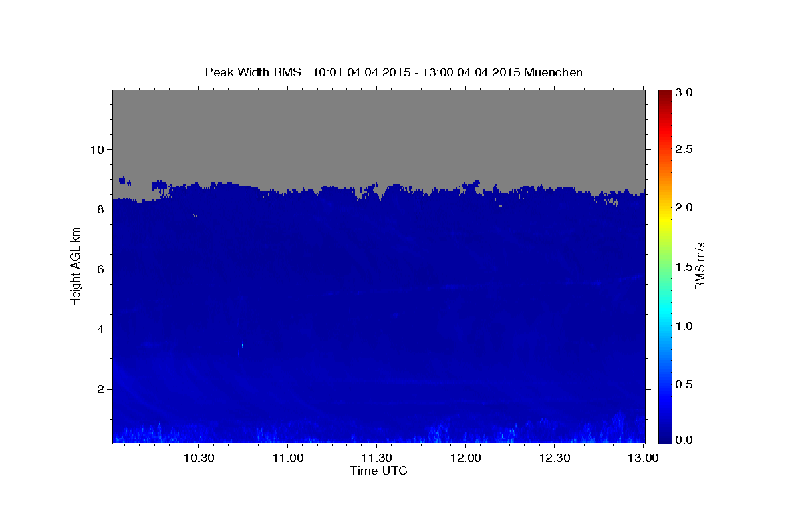This screenshot has width=798, height=532.
Task: Click the cyan spot near 3.5 km
Action: point(243,345)
